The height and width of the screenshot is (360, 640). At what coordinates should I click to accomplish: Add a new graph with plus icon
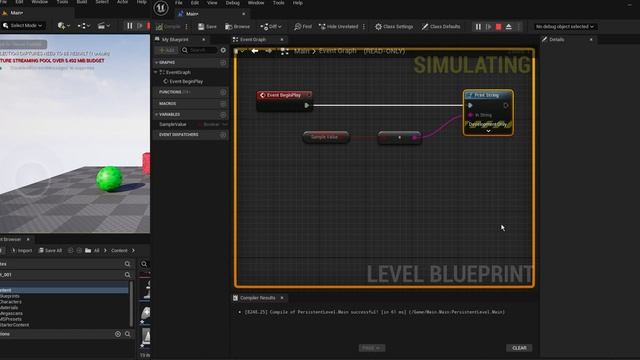(x=223, y=62)
